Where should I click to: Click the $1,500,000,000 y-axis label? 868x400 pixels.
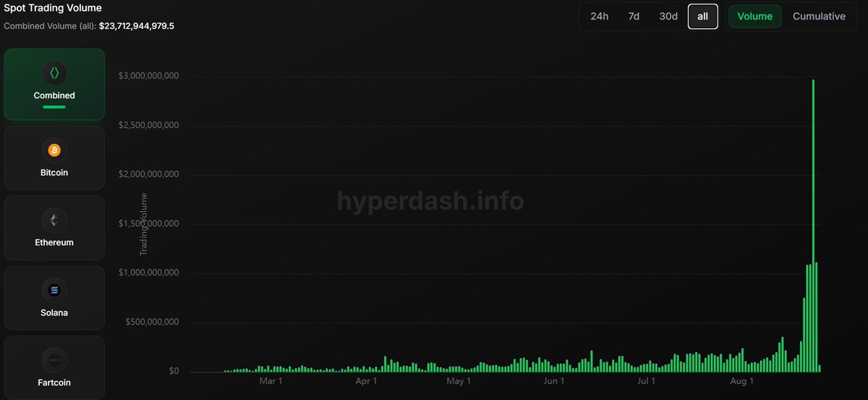click(149, 224)
